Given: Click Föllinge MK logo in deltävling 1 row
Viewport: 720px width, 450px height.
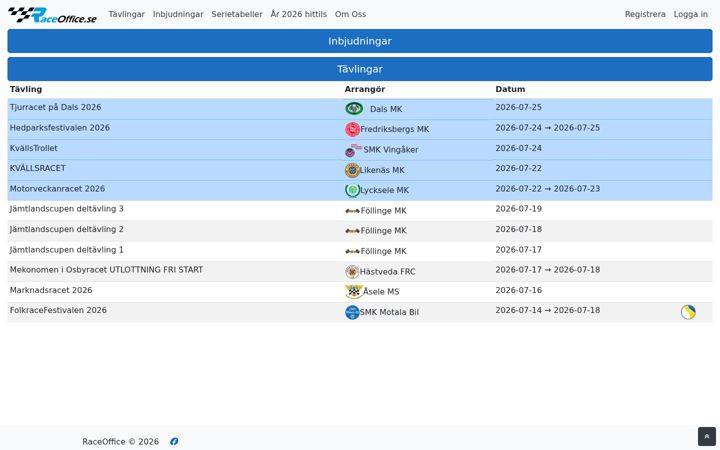Looking at the screenshot, I should tap(353, 251).
